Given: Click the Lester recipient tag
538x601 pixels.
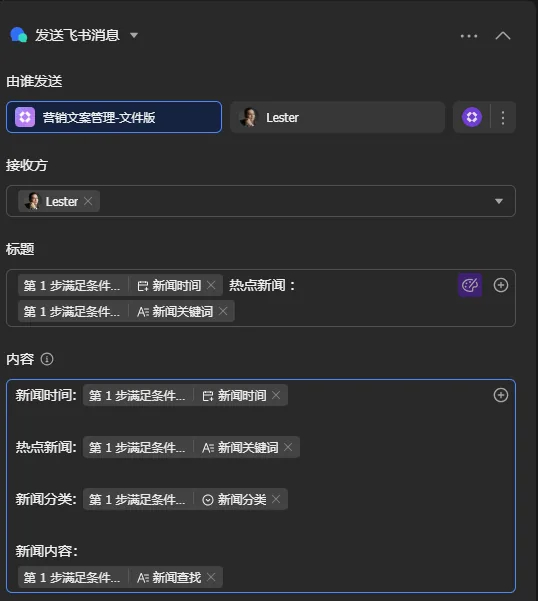Looking at the screenshot, I should point(59,201).
